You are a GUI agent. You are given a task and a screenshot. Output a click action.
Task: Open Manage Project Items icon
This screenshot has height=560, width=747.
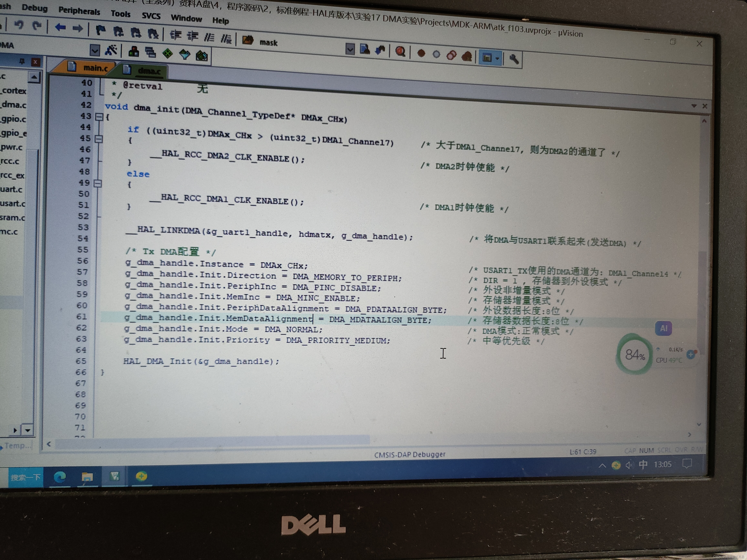click(x=134, y=52)
